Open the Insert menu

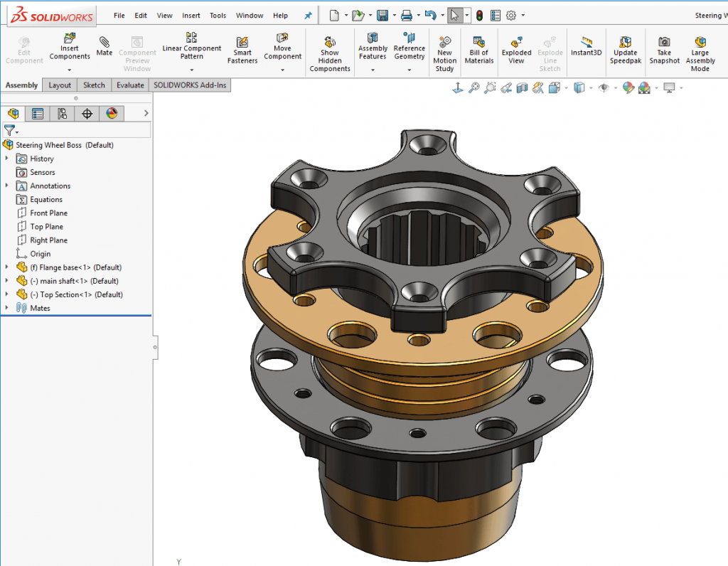191,15
